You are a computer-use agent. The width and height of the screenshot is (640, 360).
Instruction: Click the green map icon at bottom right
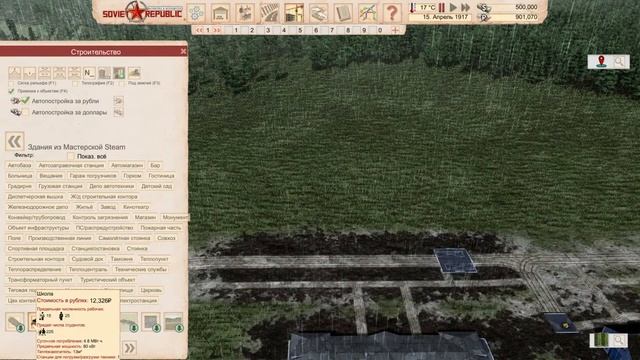coord(601,340)
